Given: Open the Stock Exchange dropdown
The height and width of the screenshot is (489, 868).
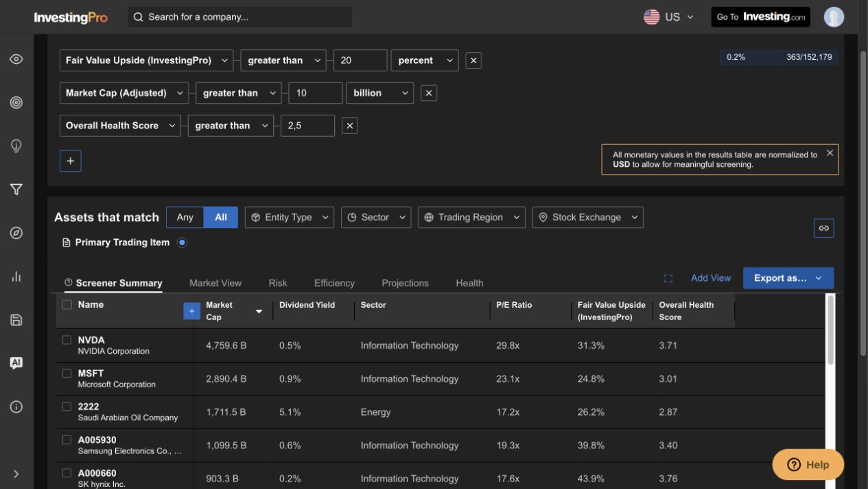Looking at the screenshot, I should pyautogui.click(x=588, y=217).
